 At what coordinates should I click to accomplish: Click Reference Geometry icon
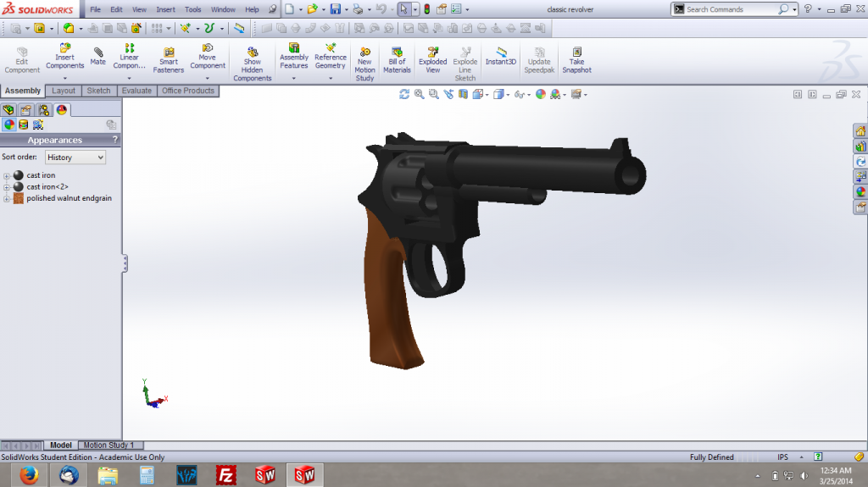point(331,57)
